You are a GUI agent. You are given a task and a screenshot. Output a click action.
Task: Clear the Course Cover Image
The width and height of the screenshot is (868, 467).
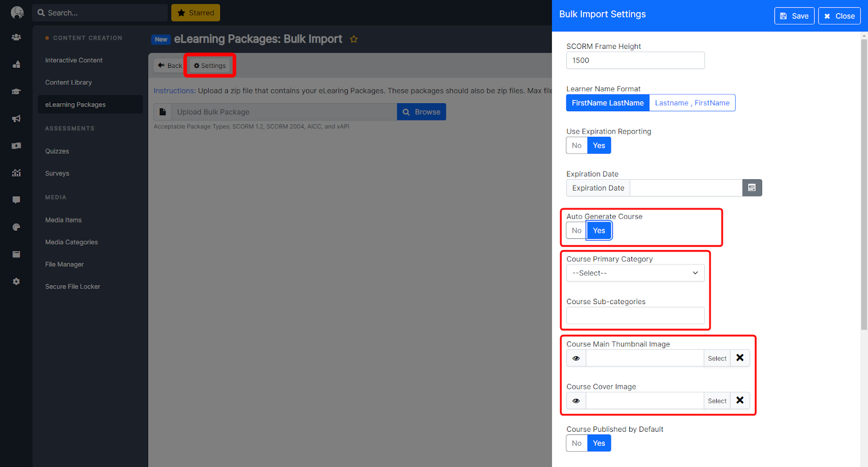pos(740,400)
